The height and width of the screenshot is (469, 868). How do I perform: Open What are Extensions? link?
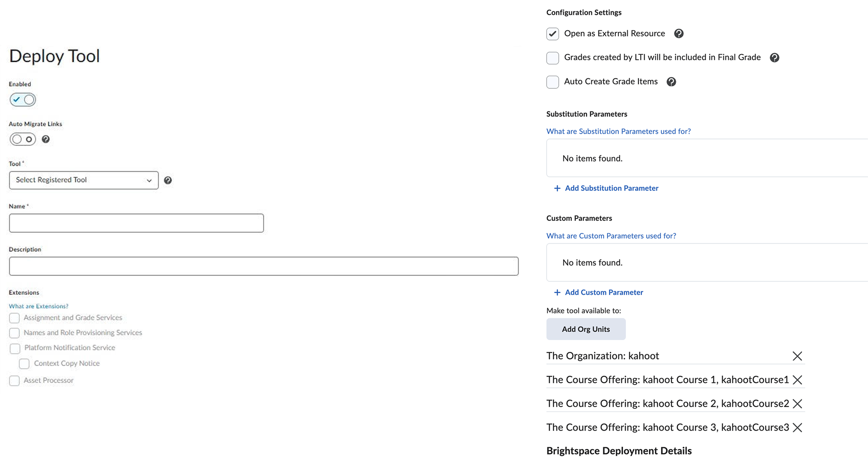38,306
